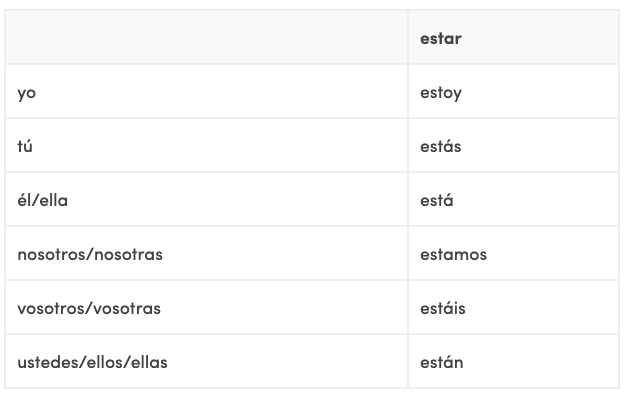The image size is (626, 398).
Task: Select the 'nosotros/nosotras' cell
Action: click(206, 253)
